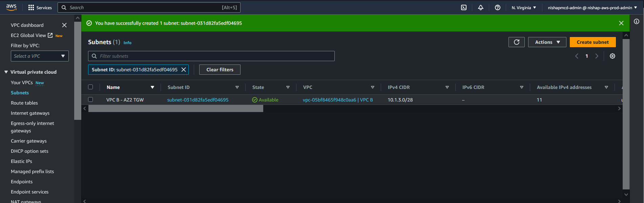Expand the Actions dropdown
This screenshot has width=644, height=203.
click(547, 42)
